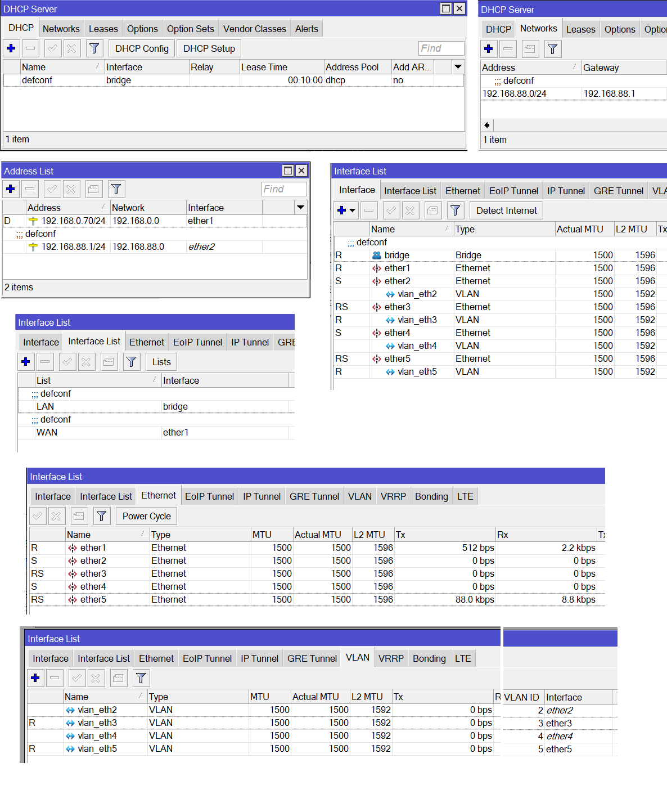
Task: Click the Find field in Address List
Action: coord(284,189)
